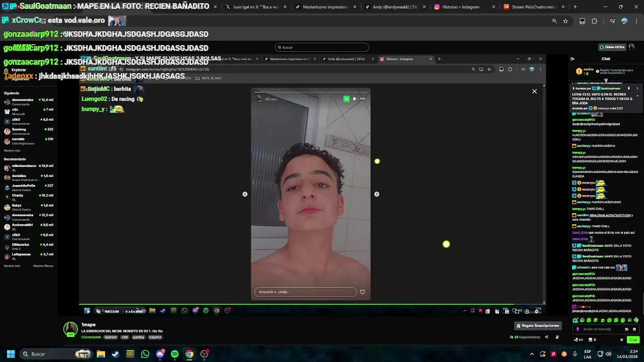Click Mostrar Menos in recommended list
644x362 pixels.
pyautogui.click(x=43, y=265)
